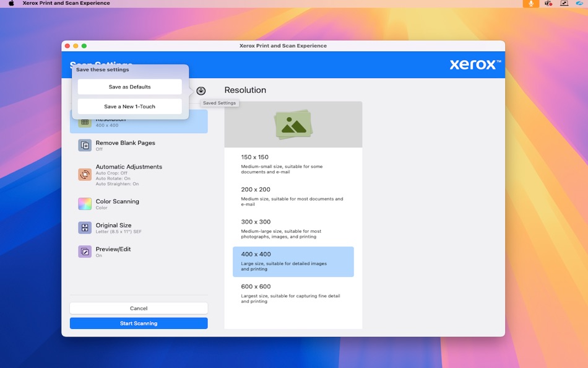
Task: Click menu bar icon next to microphone
Action: pyautogui.click(x=548, y=3)
